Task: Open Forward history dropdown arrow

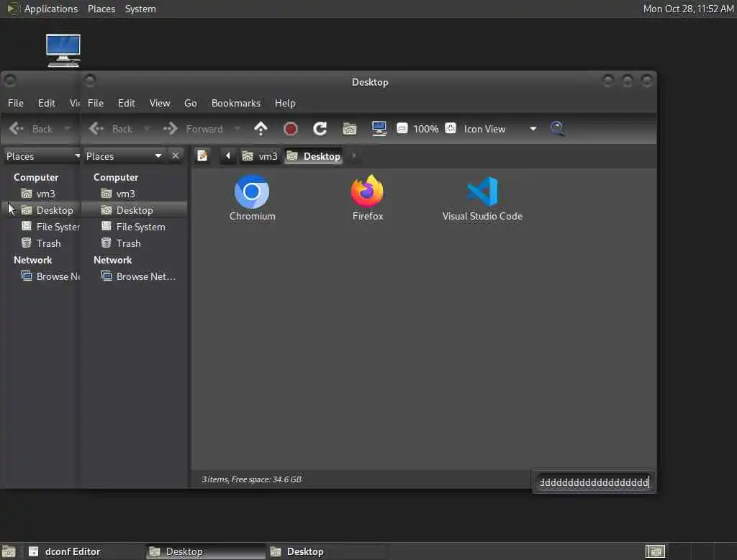Action: click(x=238, y=128)
